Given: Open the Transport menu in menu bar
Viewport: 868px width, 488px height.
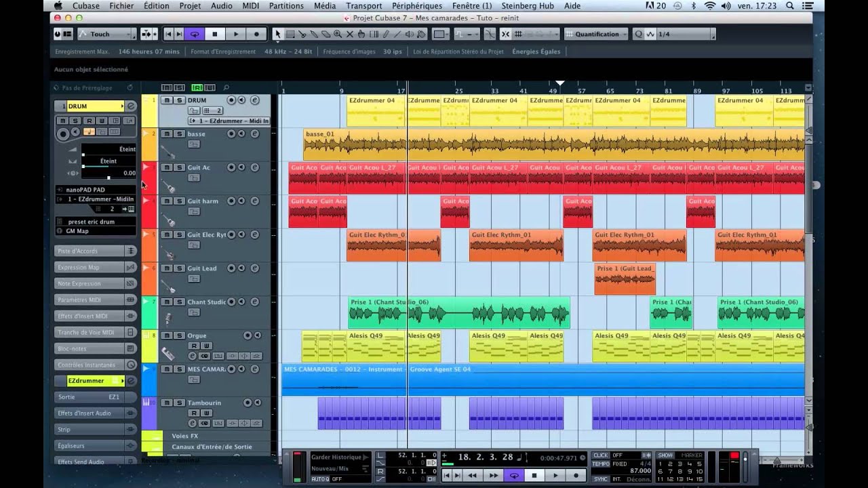Looking at the screenshot, I should pyautogui.click(x=363, y=5).
